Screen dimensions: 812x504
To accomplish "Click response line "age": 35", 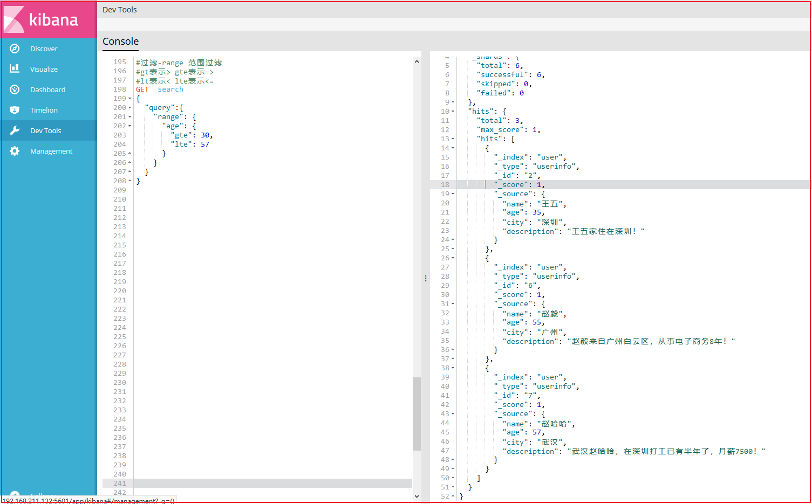I will pyautogui.click(x=524, y=212).
